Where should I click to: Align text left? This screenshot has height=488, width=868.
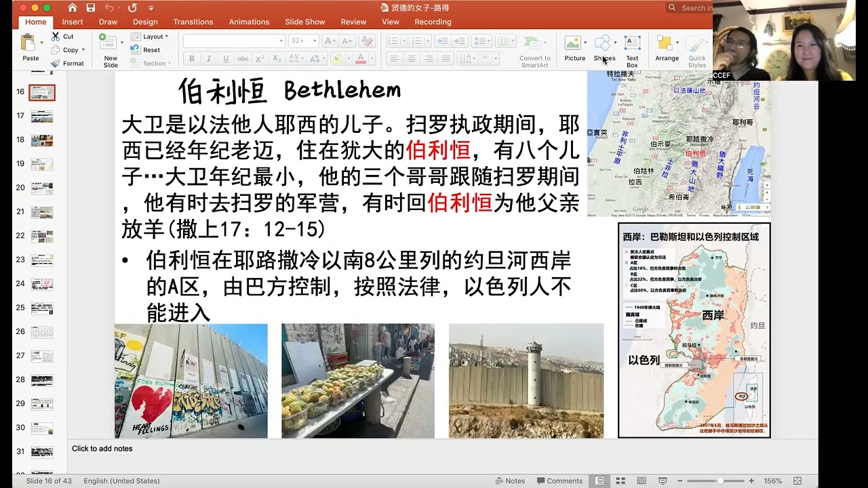pyautogui.click(x=394, y=59)
